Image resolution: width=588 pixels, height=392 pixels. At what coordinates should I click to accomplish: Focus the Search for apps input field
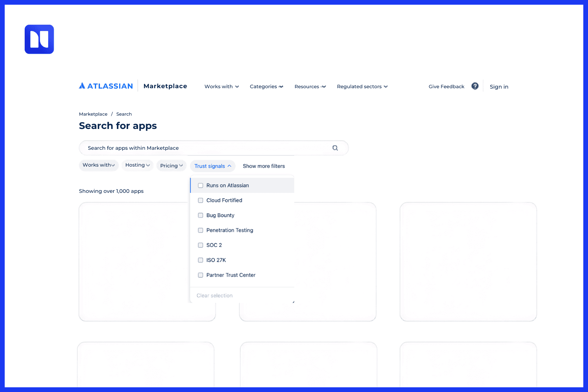(214, 148)
